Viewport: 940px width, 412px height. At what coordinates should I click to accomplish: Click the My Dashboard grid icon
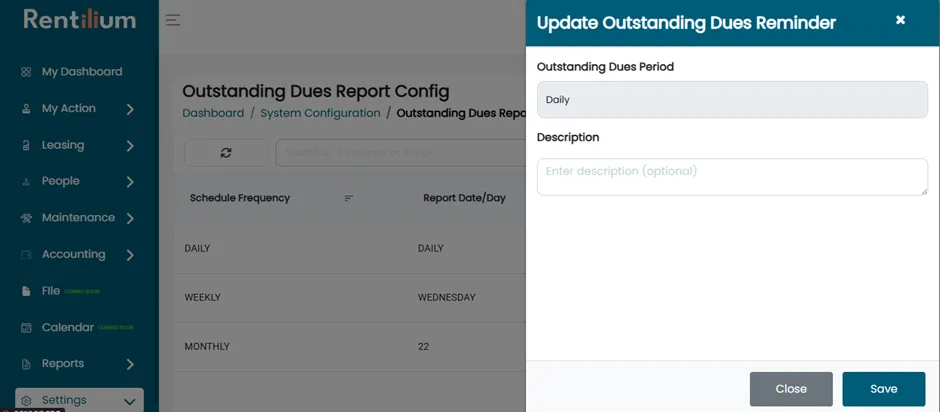26,72
